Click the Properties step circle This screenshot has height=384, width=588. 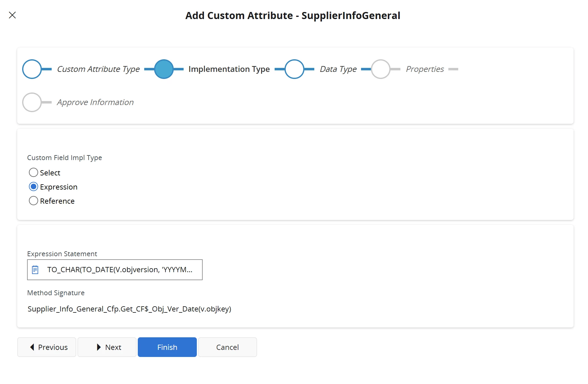[381, 69]
